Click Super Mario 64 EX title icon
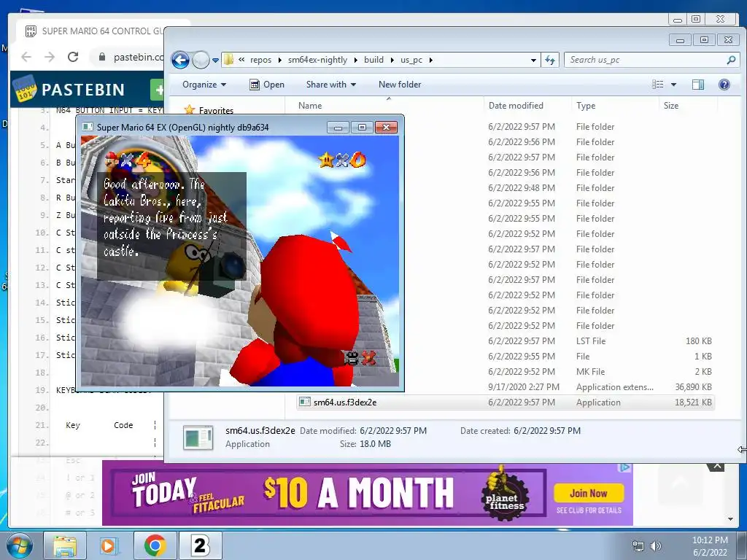Screen dimensions: 747x560 click(88, 127)
